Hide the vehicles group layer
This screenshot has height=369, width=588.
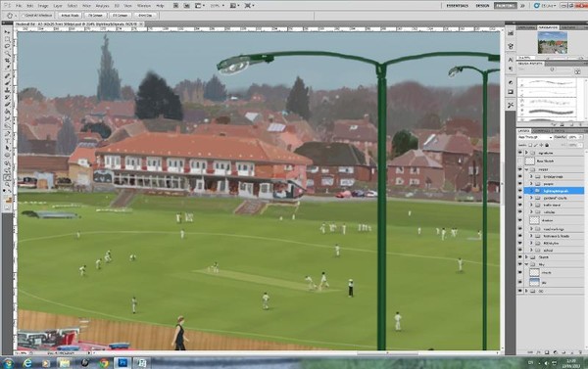tap(520, 212)
